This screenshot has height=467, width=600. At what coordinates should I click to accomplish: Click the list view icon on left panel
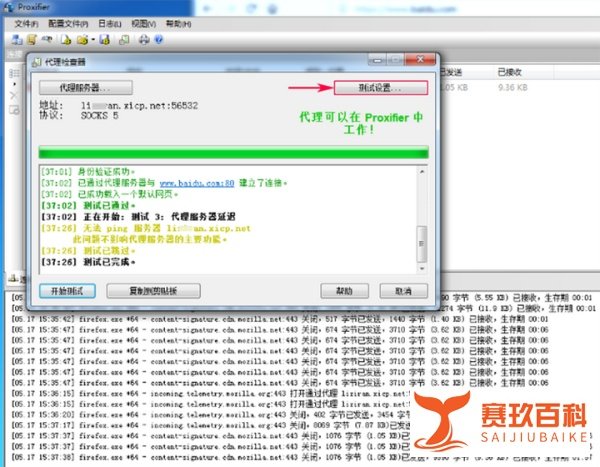15,73
